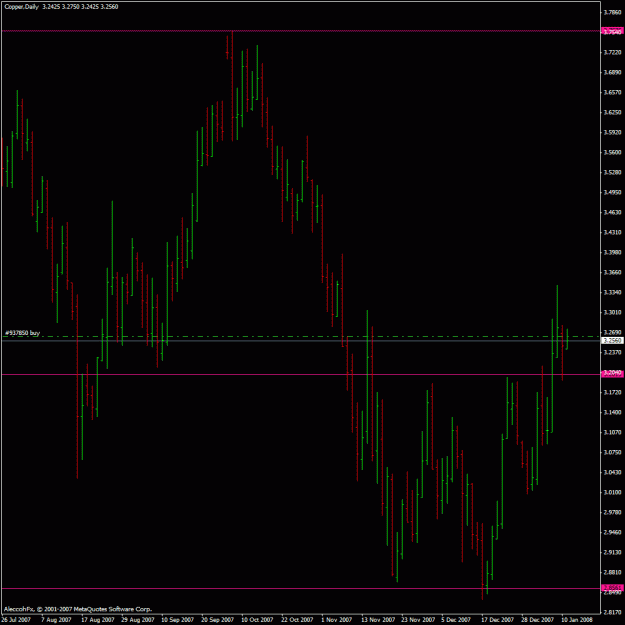This screenshot has width=625, height=625.
Task: Click the pink price tag near 3.7540
Action: 612,31
